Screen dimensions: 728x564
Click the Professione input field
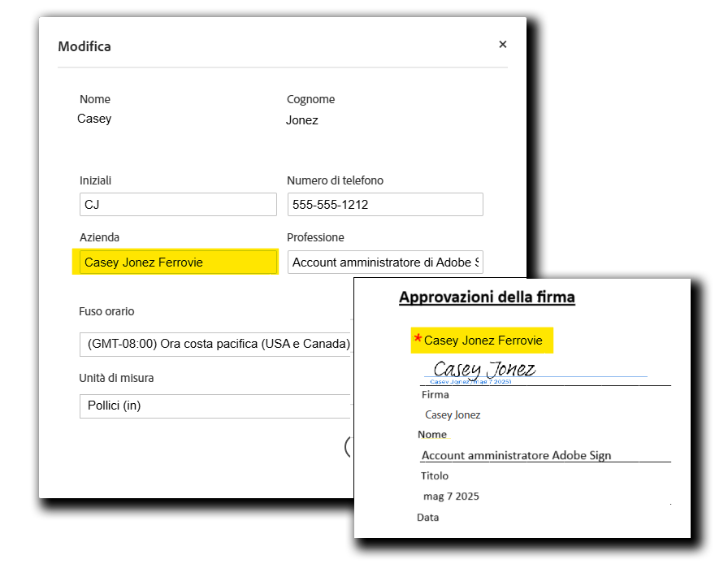click(385, 262)
